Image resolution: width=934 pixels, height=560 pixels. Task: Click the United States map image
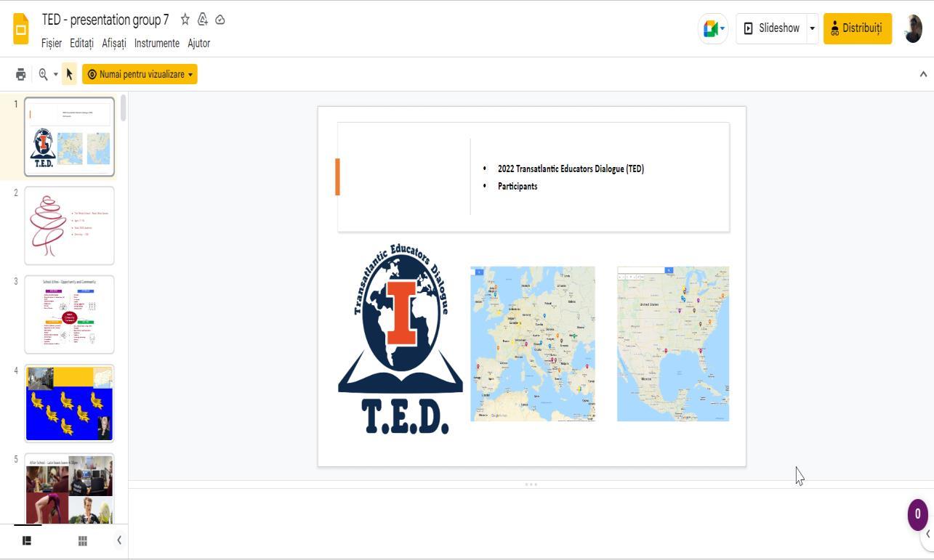click(x=673, y=344)
